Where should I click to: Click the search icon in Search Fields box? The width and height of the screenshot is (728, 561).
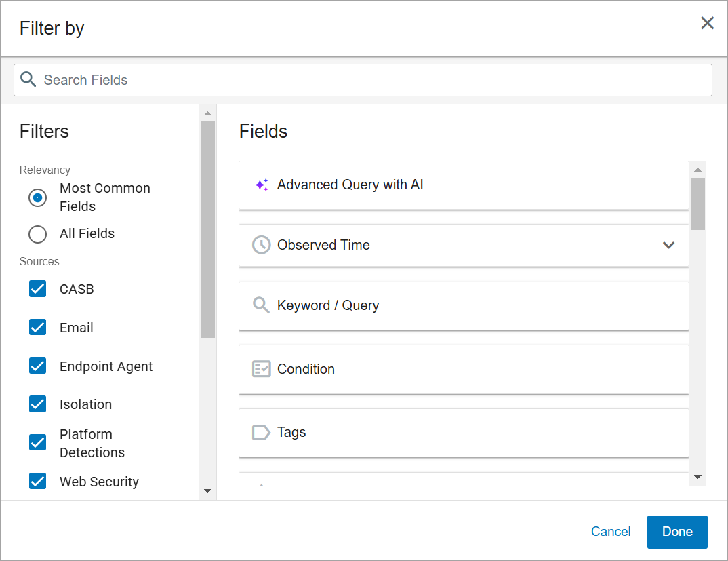point(28,79)
